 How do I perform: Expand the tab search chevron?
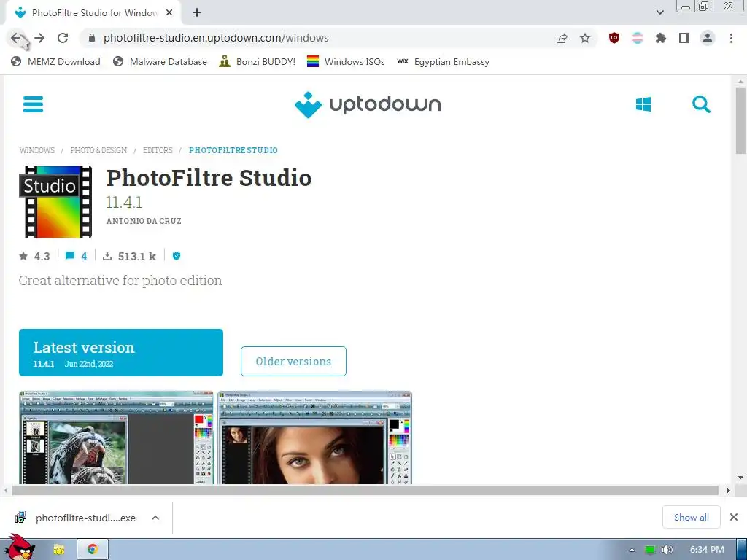[x=659, y=13]
